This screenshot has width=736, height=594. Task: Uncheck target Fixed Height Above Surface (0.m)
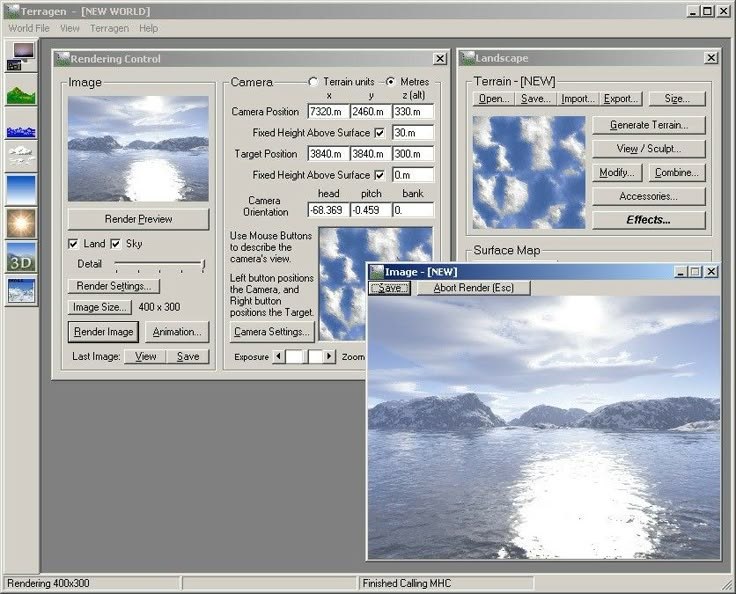click(379, 175)
